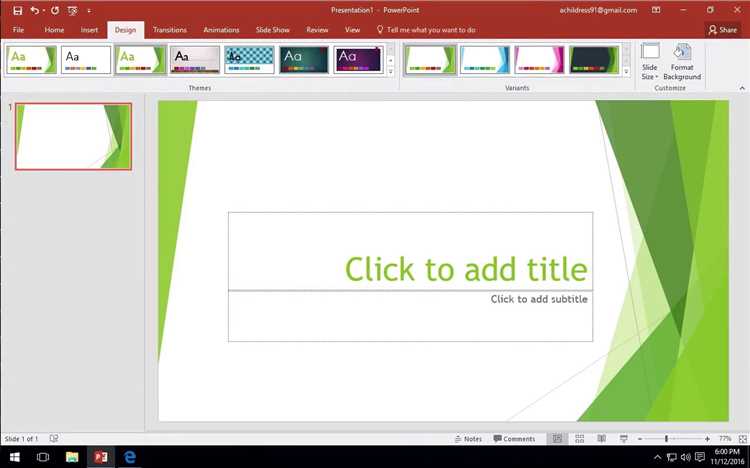Image resolution: width=750 pixels, height=468 pixels.
Task: Select the pink variant
Action: 539,60
